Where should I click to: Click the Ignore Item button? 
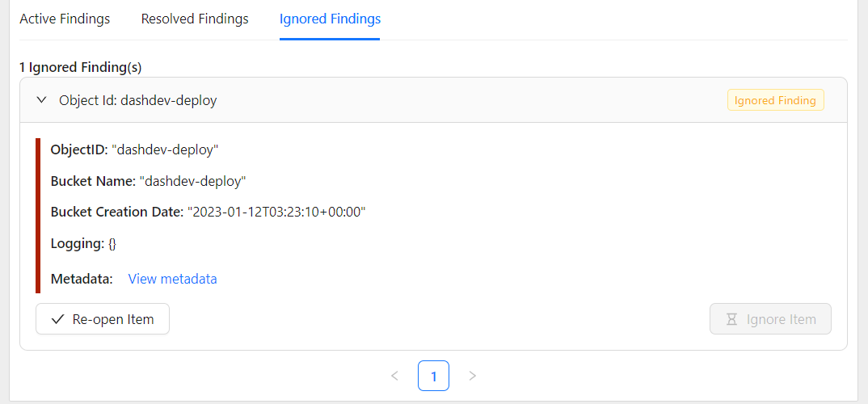point(770,319)
